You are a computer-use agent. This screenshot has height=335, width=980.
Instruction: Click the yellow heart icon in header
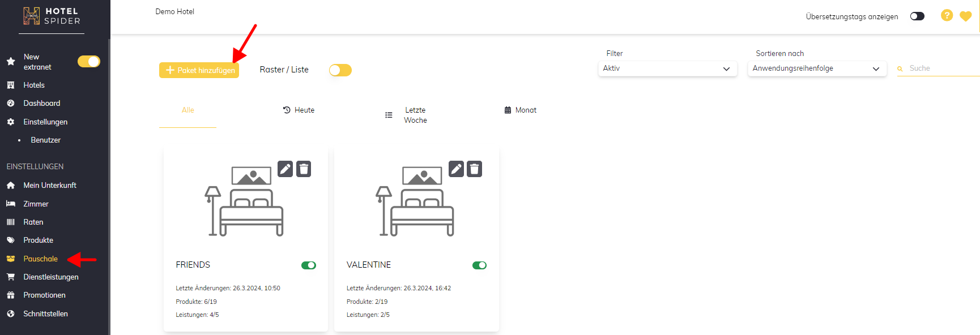pos(966,16)
